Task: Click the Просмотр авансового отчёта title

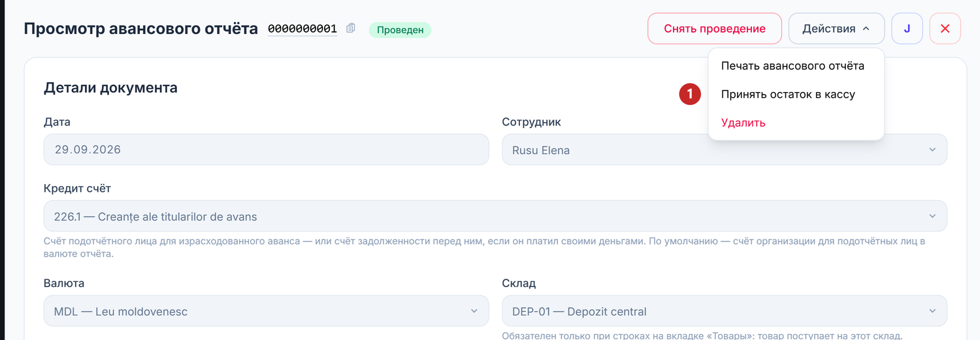Action: 140,29
